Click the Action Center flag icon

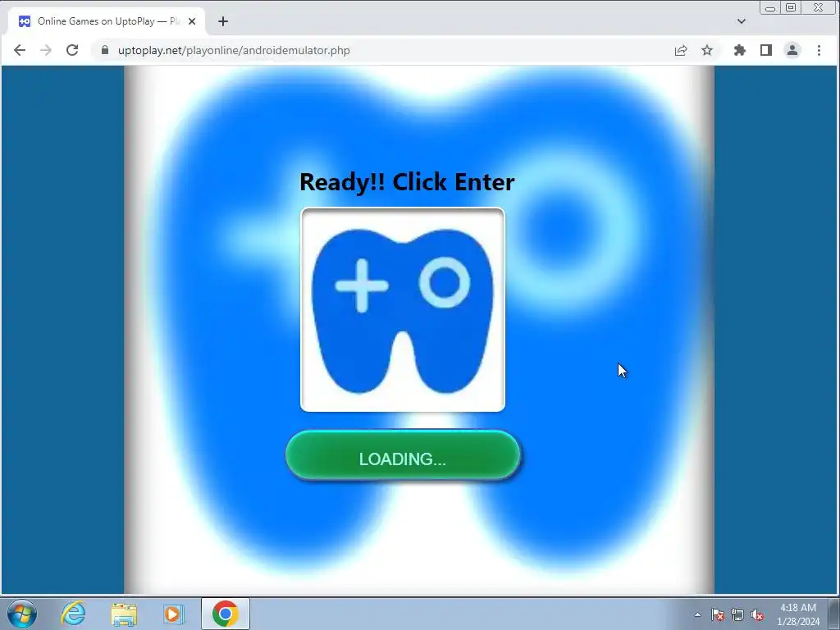(718, 614)
